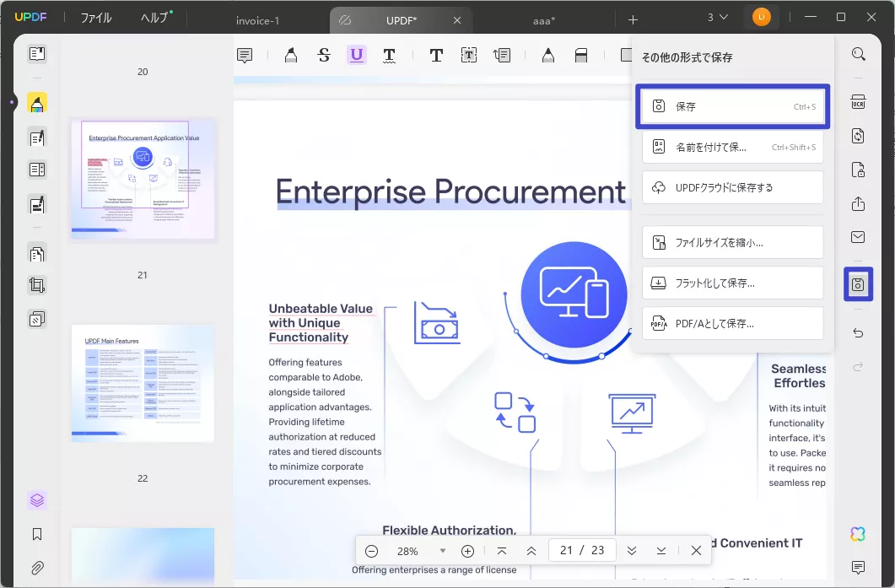Zoom out with the minus button
The height and width of the screenshot is (588, 895).
tap(372, 551)
